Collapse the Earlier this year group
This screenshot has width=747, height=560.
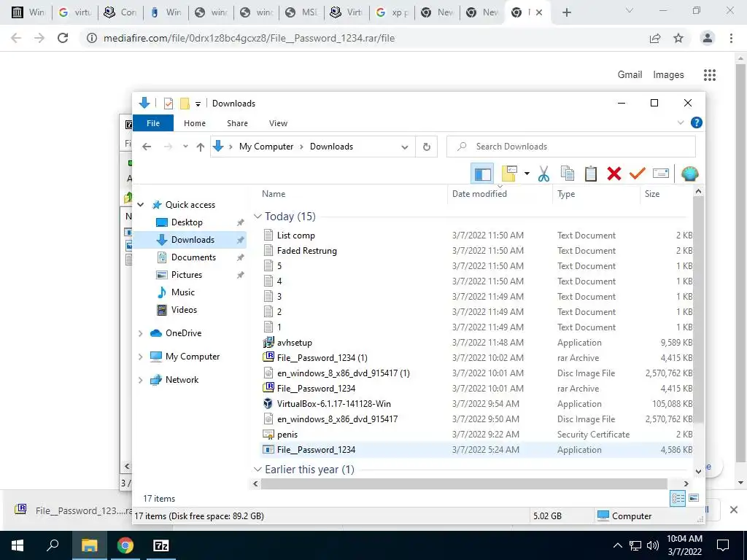point(258,470)
